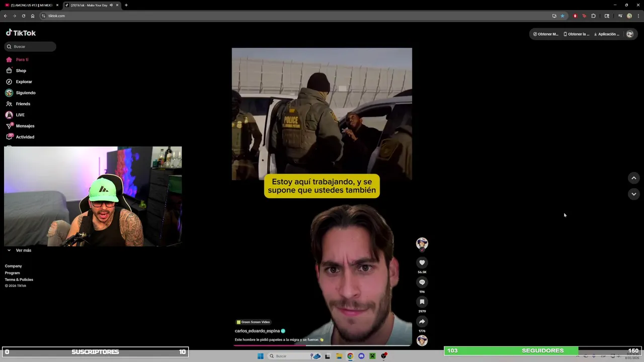Click the Para ti home icon
Screen dimensions: 644x362
pyautogui.click(x=9, y=59)
